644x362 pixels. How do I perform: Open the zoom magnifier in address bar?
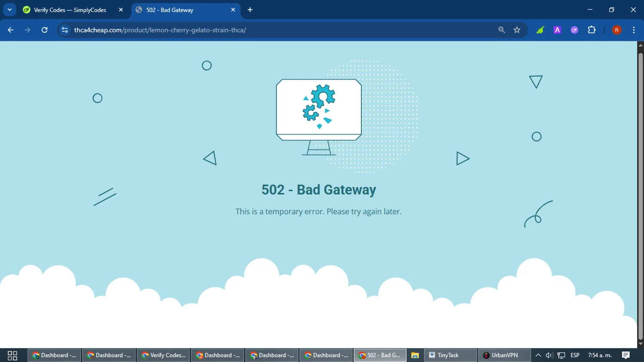click(x=501, y=30)
